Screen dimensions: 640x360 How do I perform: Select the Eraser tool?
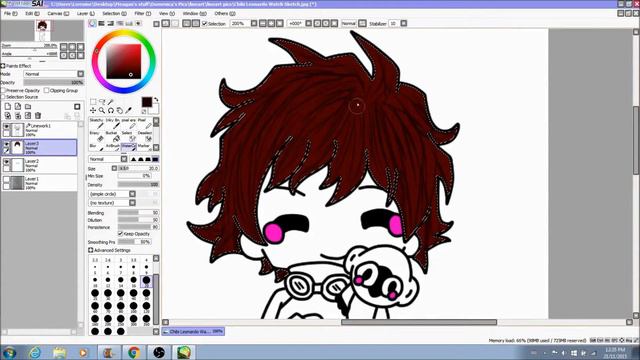(x=96, y=137)
